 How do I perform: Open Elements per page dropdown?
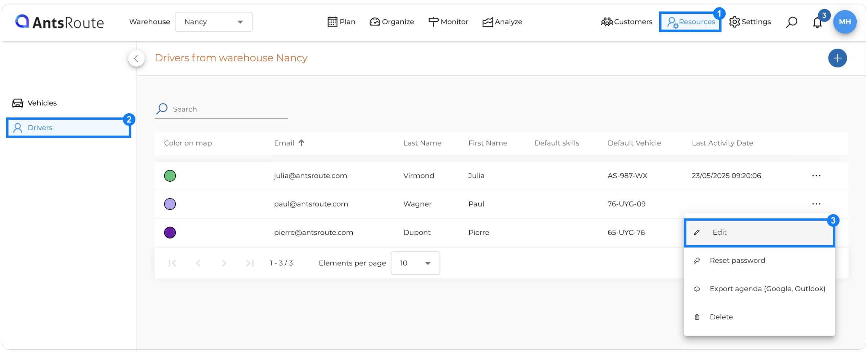click(x=415, y=263)
